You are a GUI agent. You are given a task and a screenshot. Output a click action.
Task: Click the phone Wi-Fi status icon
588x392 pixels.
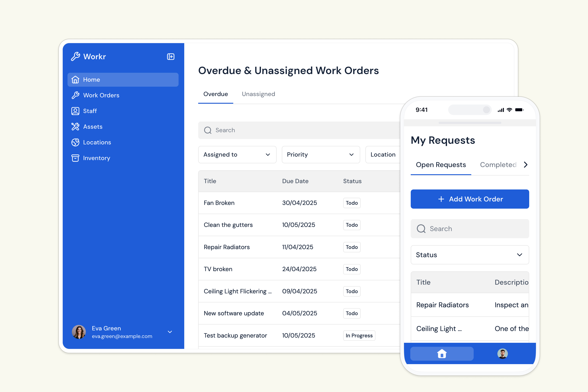pyautogui.click(x=509, y=110)
